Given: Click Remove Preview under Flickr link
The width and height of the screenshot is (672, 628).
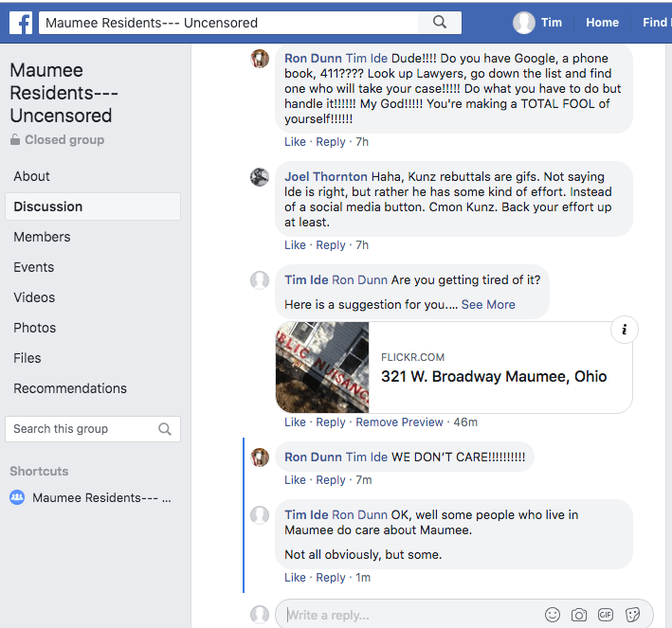Looking at the screenshot, I should pos(399,422).
